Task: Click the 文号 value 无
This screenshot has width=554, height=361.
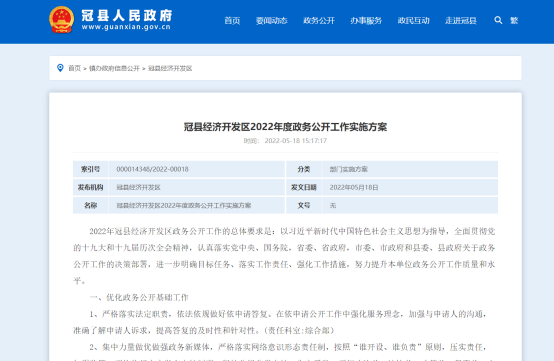Action: click(333, 205)
